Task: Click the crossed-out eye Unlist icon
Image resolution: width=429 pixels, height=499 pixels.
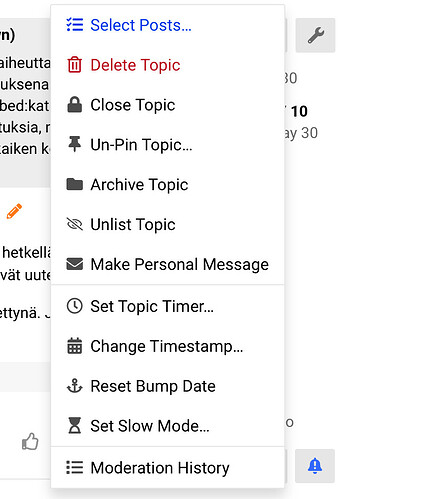Action: click(75, 224)
